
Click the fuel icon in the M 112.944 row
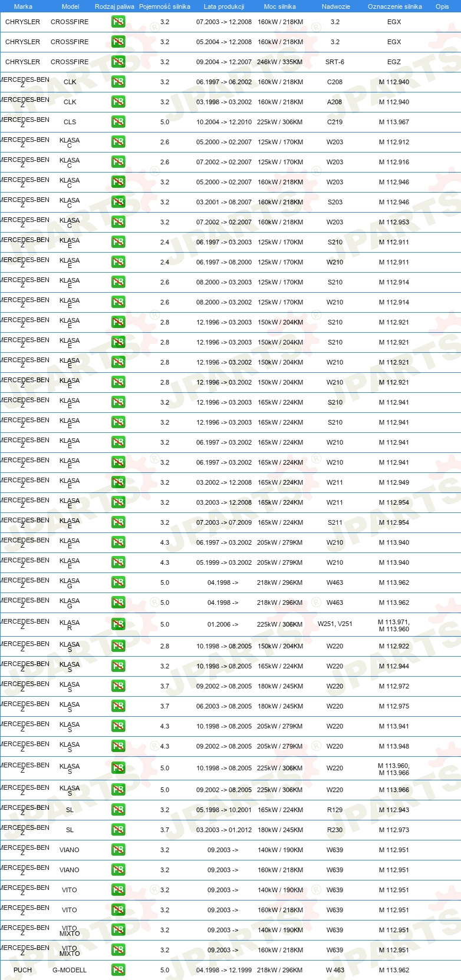118,666
